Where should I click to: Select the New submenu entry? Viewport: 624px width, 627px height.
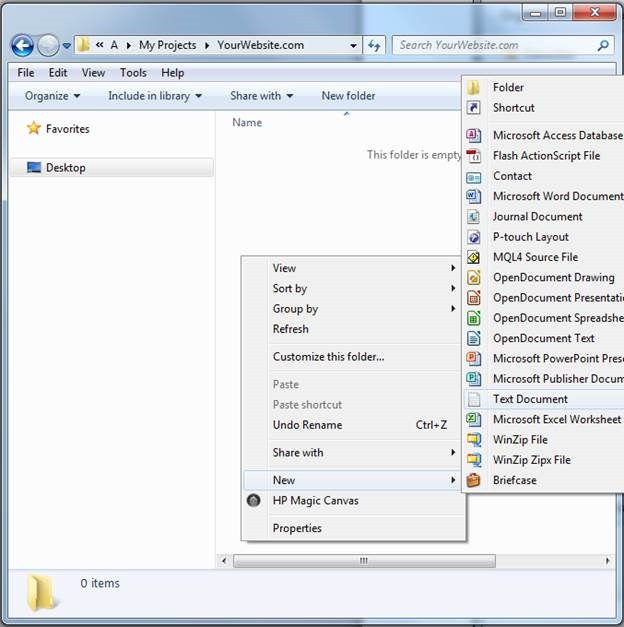tap(354, 480)
